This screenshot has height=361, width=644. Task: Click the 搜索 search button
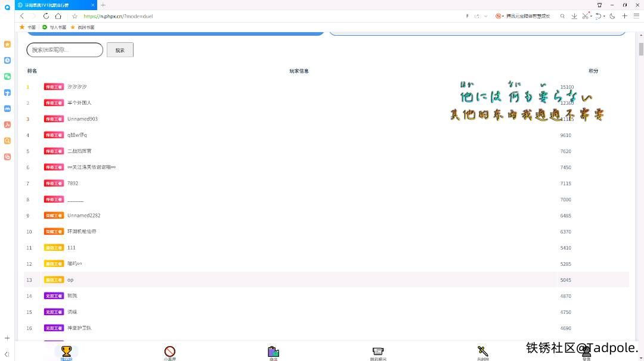click(x=120, y=50)
